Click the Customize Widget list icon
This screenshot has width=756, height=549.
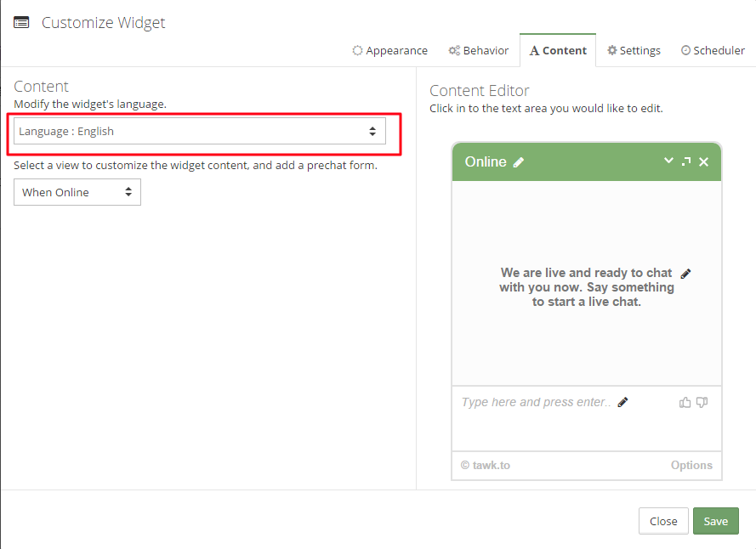click(x=21, y=22)
